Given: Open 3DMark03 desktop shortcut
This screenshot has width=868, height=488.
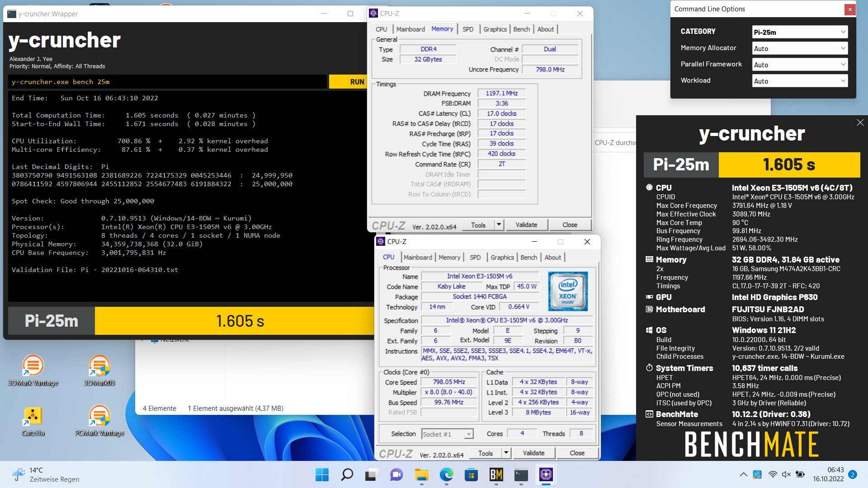Looking at the screenshot, I should (99, 371).
